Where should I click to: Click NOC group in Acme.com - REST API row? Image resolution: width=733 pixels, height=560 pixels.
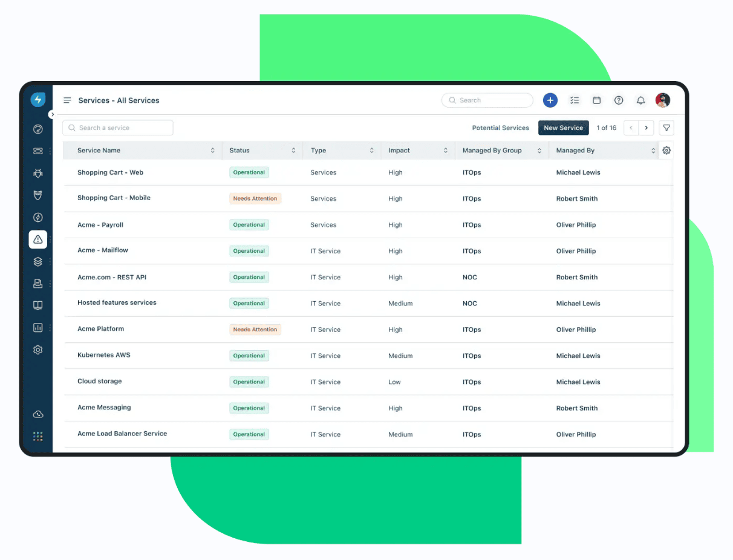click(x=470, y=277)
